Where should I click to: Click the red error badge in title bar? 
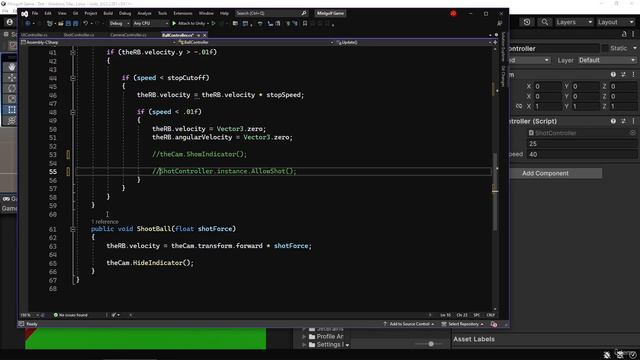tap(453, 13)
